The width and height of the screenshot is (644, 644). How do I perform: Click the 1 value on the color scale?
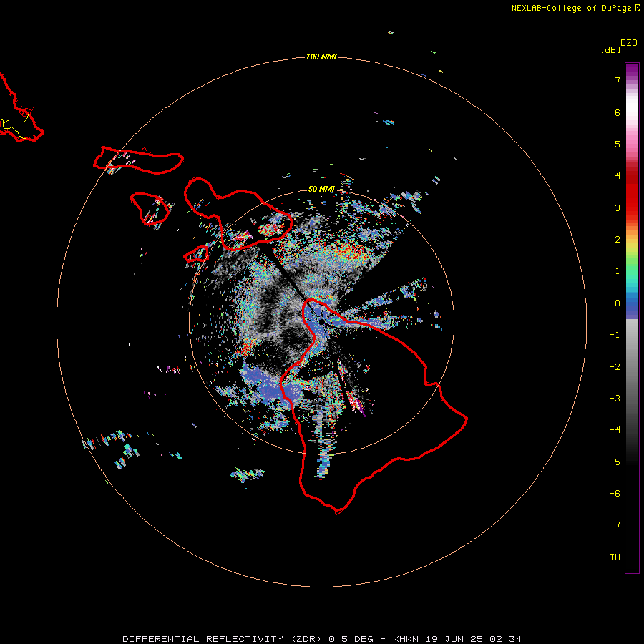[x=618, y=271]
